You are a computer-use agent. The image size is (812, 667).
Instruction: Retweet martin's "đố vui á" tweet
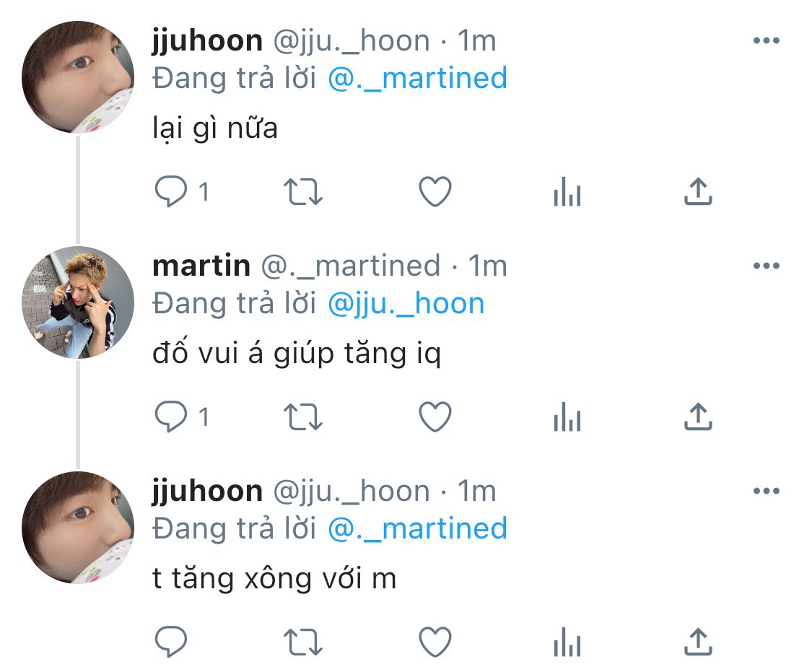tap(303, 417)
